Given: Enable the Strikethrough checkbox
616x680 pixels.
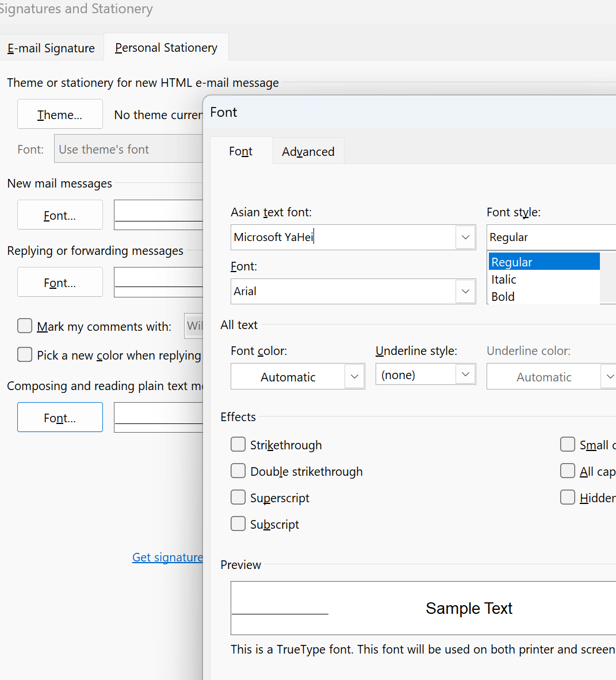Looking at the screenshot, I should point(238,444).
